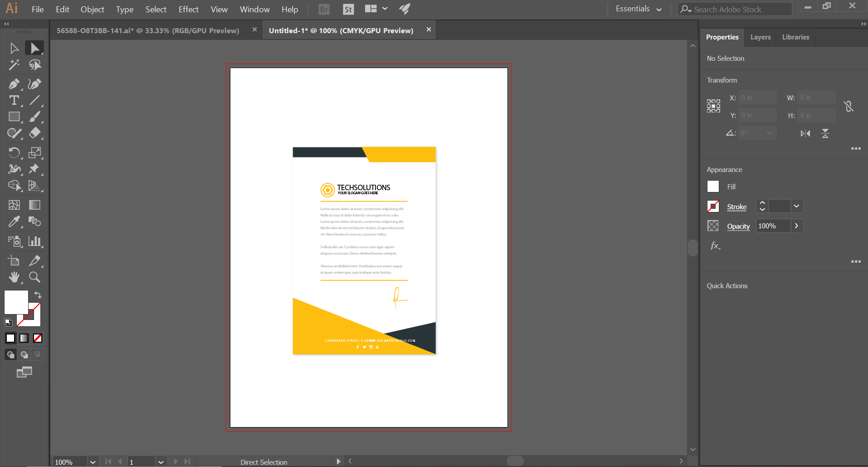868x467 pixels.
Task: Choose the transform reference point grid
Action: pos(713,106)
